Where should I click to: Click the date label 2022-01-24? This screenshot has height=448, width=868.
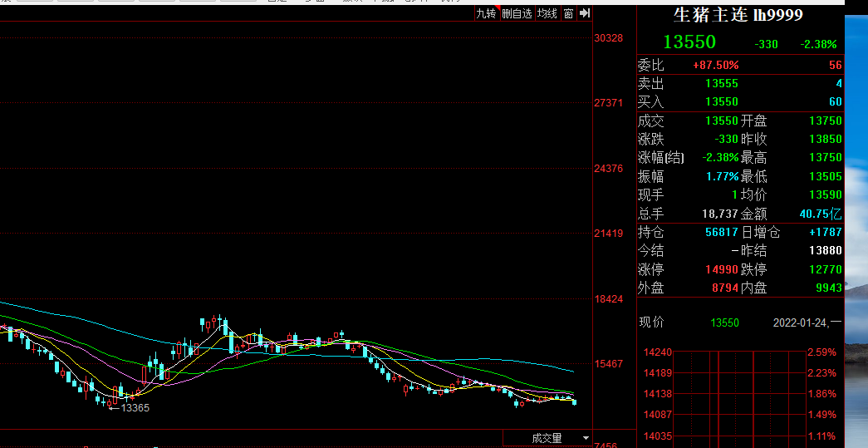[x=800, y=322]
